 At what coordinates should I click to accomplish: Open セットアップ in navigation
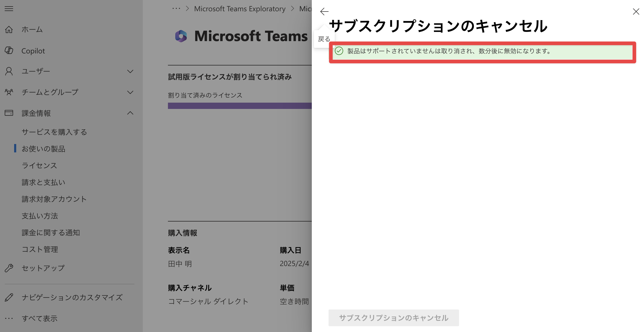pos(43,268)
